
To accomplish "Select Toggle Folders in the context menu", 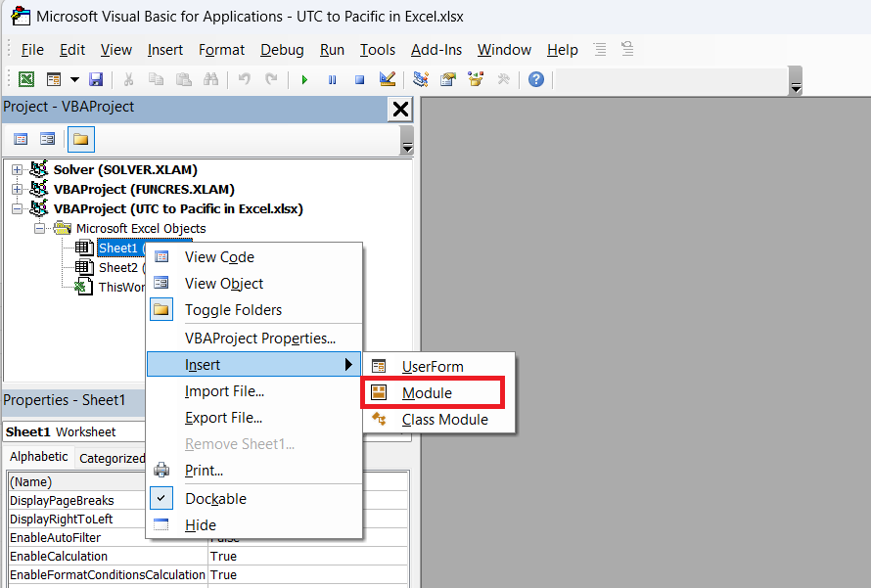I will point(254,310).
